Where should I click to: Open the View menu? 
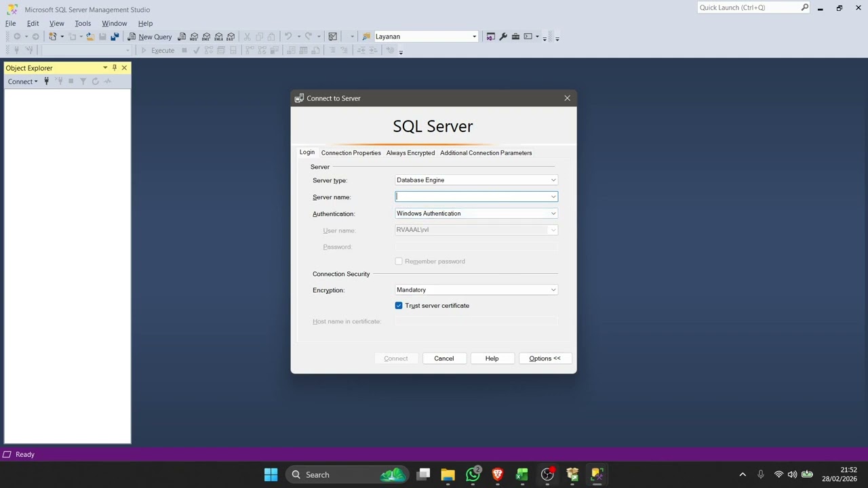[x=56, y=23]
